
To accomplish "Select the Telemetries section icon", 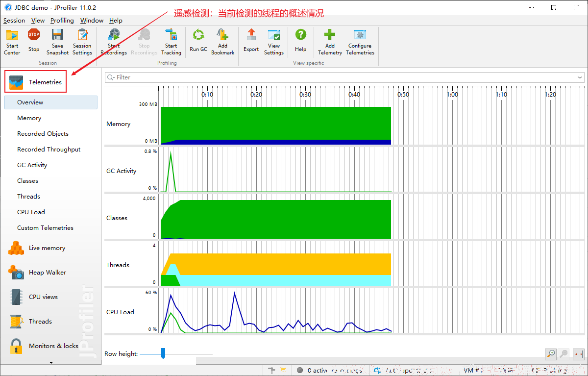I will (x=16, y=82).
